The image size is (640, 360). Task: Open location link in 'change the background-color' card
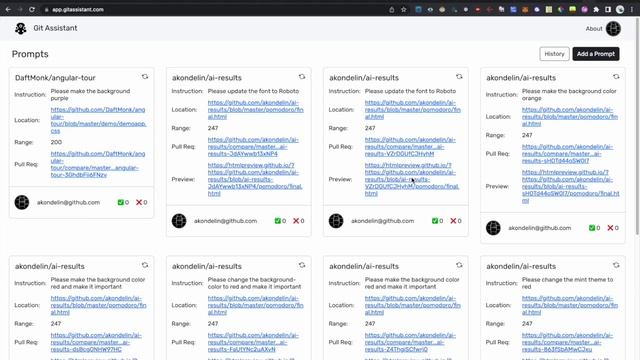pyautogui.click(x=256, y=305)
